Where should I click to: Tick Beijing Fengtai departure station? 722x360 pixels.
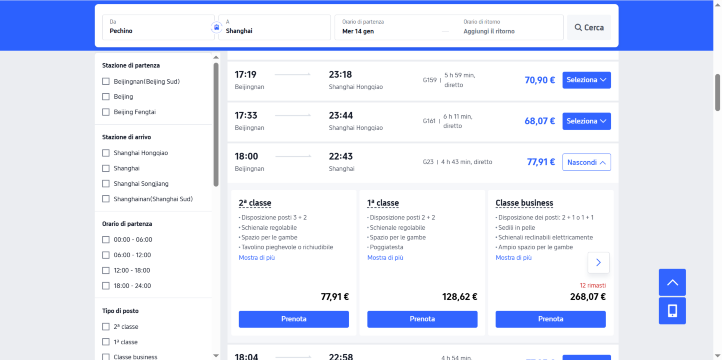pos(105,112)
